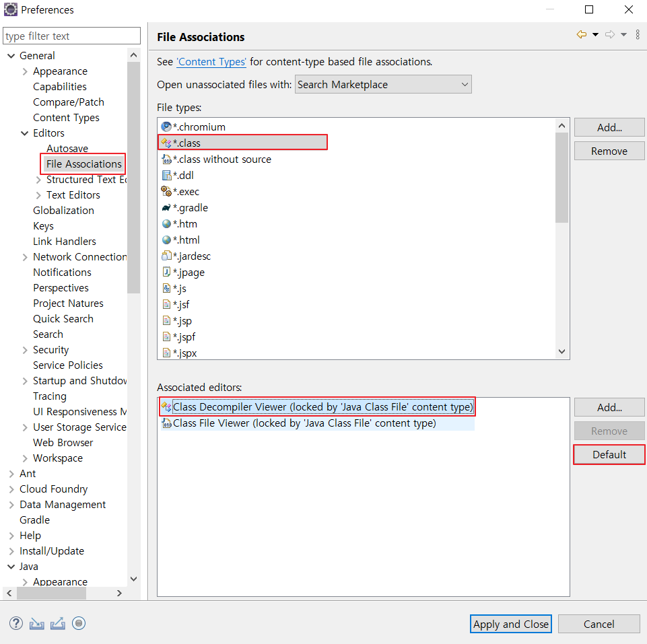647x644 pixels.
Task: Click the Cancel button
Action: coord(599,624)
